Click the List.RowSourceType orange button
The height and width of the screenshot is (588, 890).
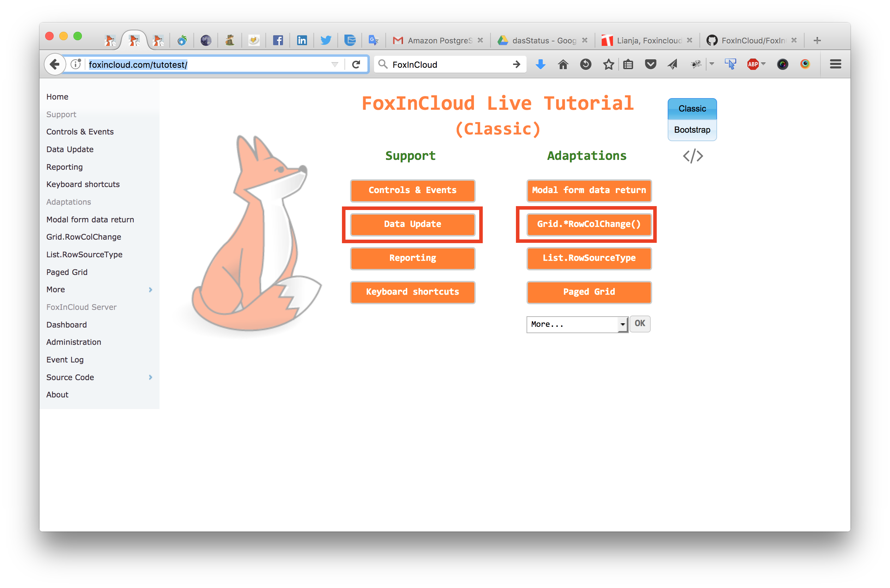point(589,258)
